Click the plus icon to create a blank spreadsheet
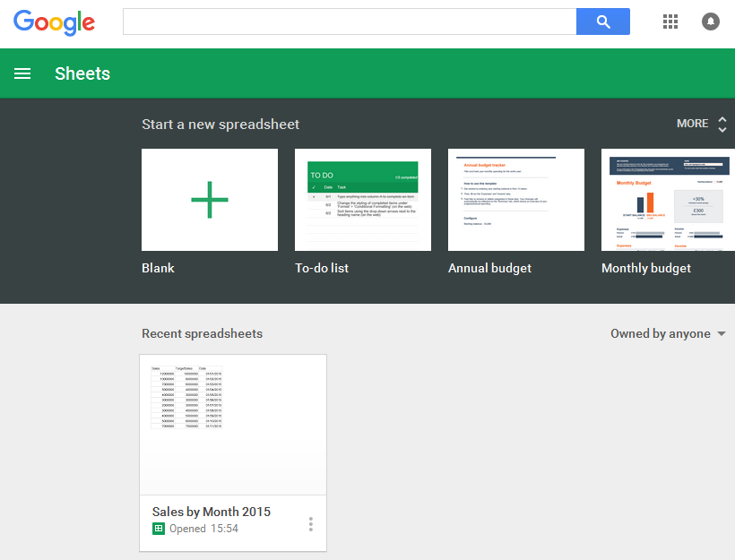Screen dimensions: 735x560 point(209,199)
